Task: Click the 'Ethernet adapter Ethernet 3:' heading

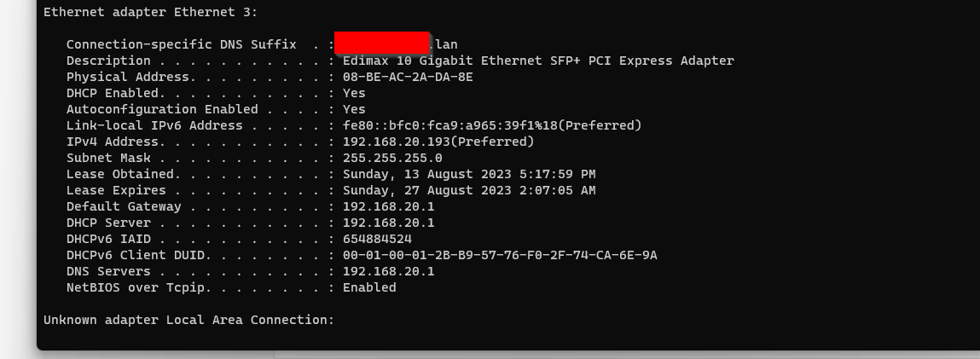Action: (150, 12)
